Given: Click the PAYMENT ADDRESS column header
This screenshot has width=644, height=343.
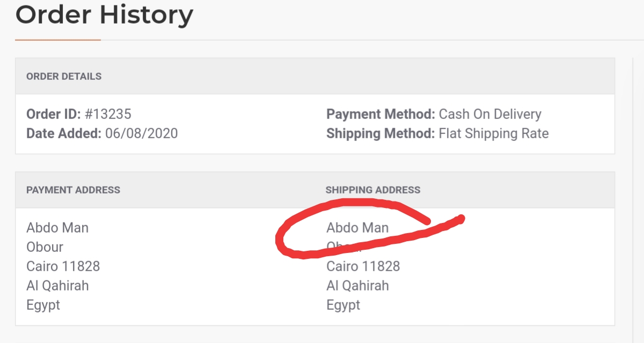Looking at the screenshot, I should (73, 190).
